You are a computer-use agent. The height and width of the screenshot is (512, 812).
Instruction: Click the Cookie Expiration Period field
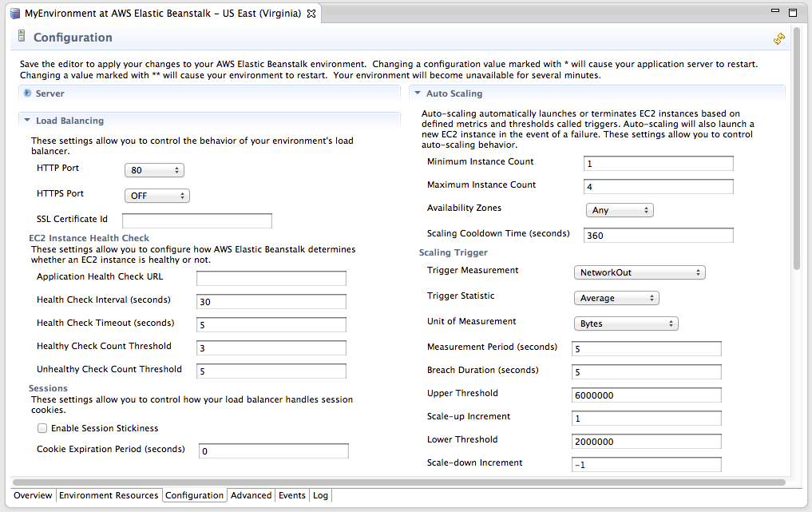pos(273,450)
